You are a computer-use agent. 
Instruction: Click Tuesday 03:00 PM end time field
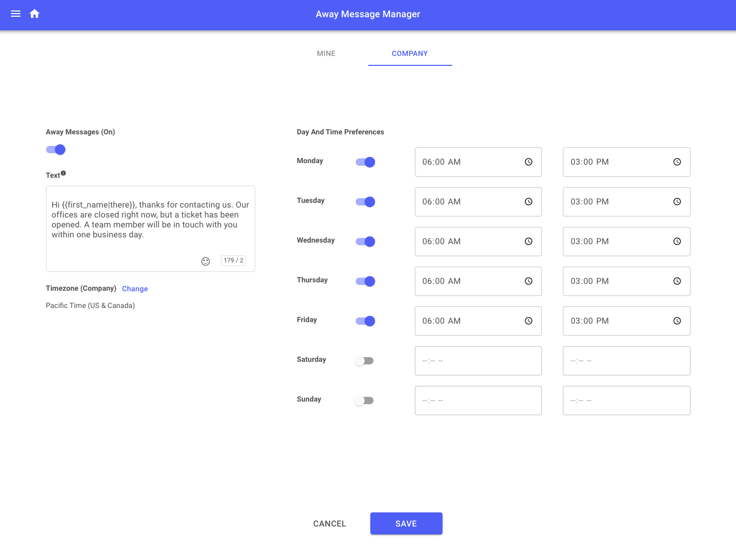[627, 202]
